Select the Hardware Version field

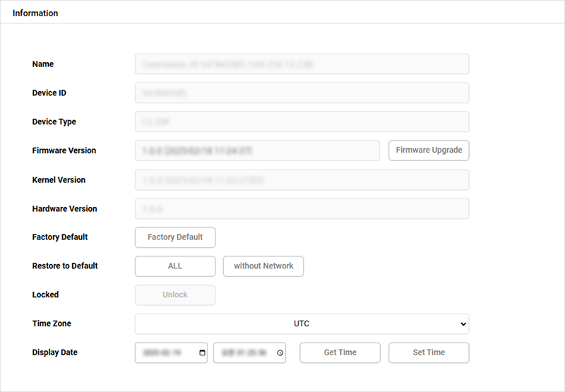point(302,209)
